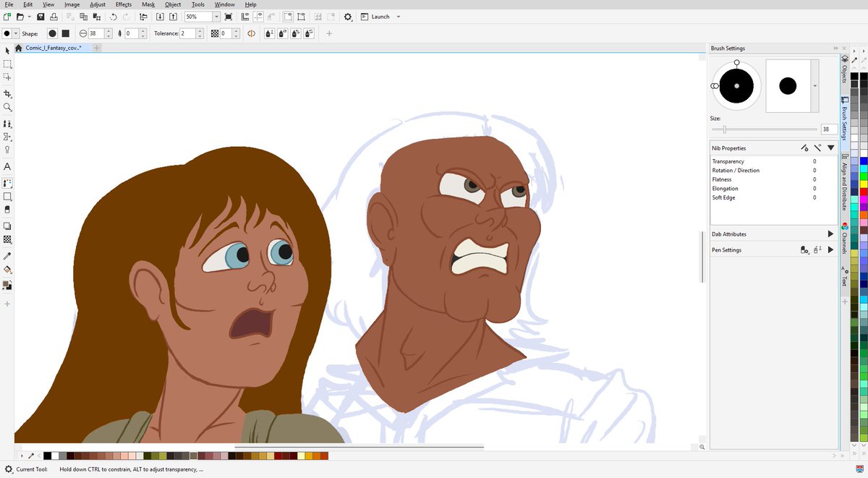Open a new document tab with plus
The image size is (868, 478).
point(96,48)
